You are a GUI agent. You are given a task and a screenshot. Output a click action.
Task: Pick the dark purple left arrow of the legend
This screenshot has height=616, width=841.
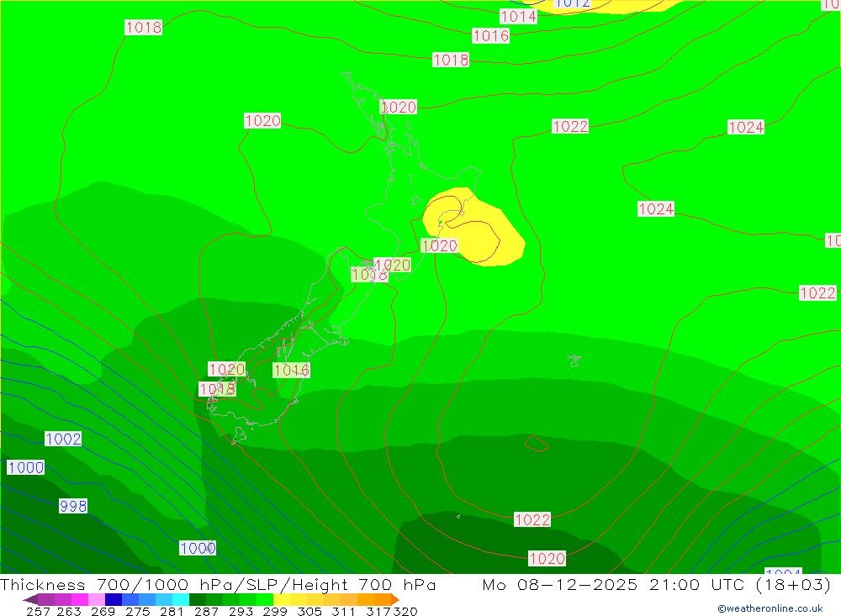pyautogui.click(x=30, y=599)
